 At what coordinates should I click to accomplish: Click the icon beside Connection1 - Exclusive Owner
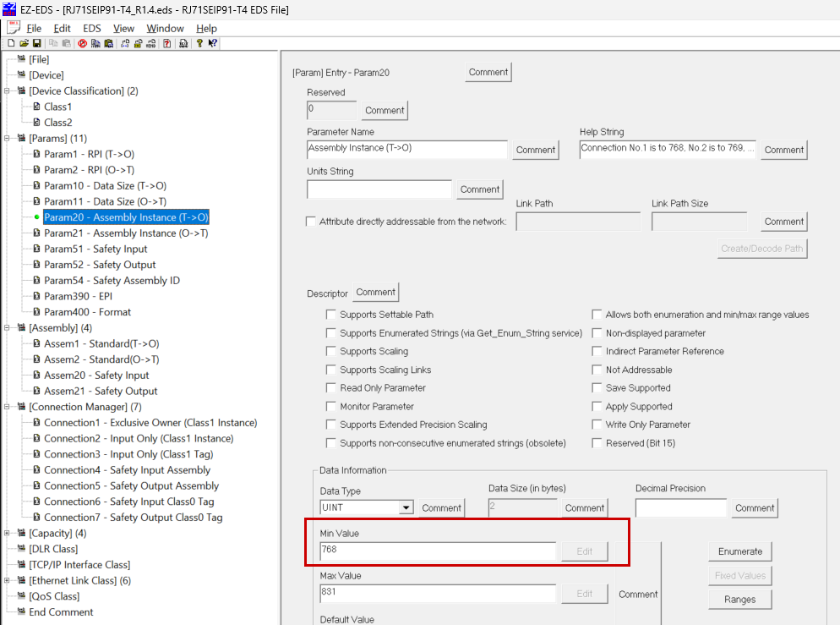[x=36, y=422]
